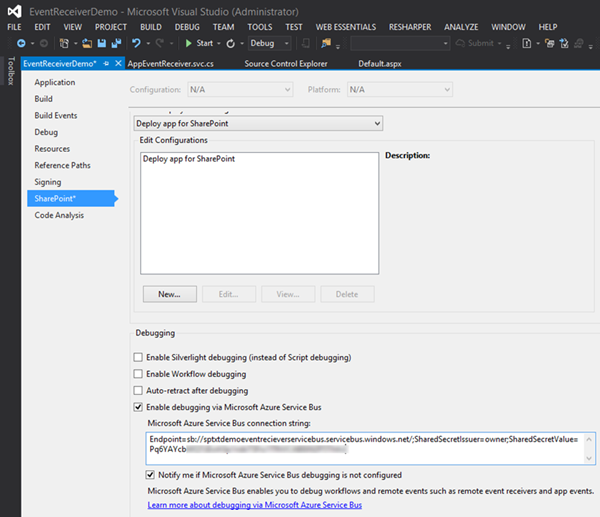Open the Debug solution configuration dropdown
600x517 pixels.
(x=270, y=44)
